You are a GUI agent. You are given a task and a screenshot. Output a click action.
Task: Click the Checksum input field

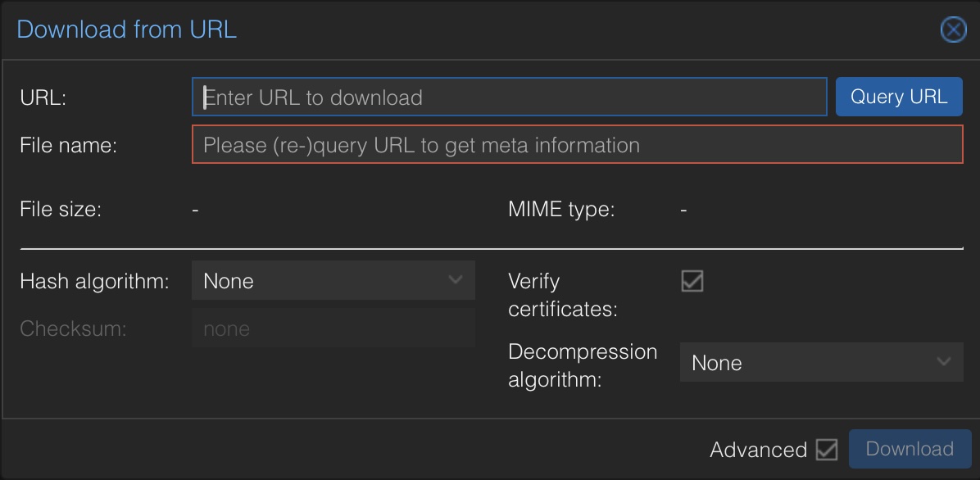coord(333,328)
